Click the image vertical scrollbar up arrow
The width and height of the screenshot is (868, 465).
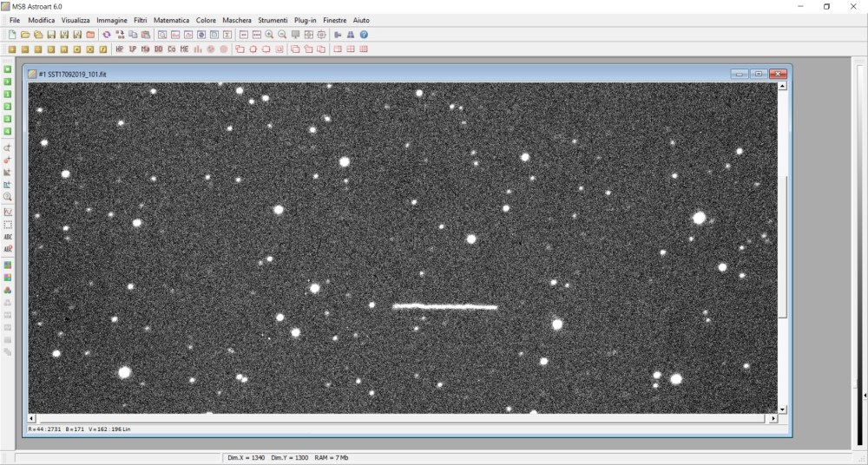point(783,87)
